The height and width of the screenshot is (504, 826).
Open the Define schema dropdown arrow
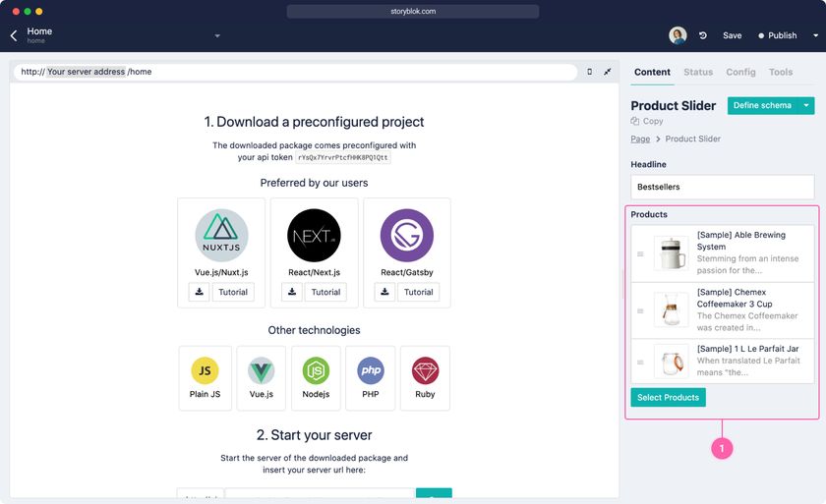tap(806, 105)
